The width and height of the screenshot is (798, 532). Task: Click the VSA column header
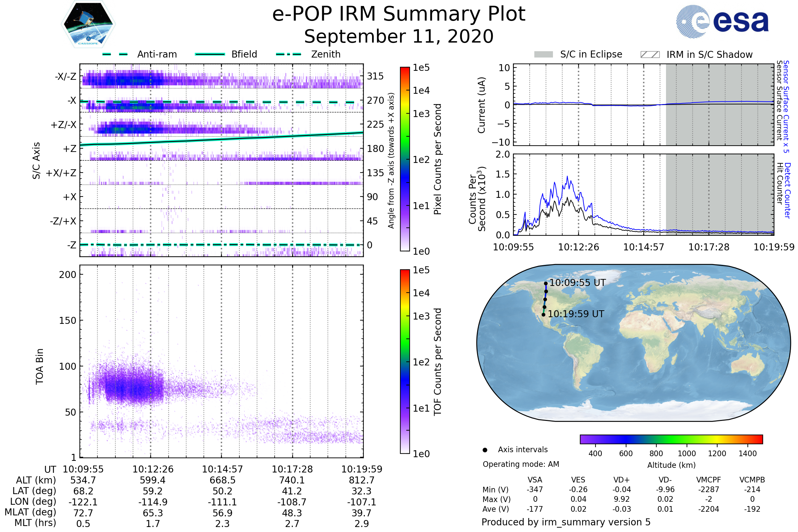click(535, 480)
